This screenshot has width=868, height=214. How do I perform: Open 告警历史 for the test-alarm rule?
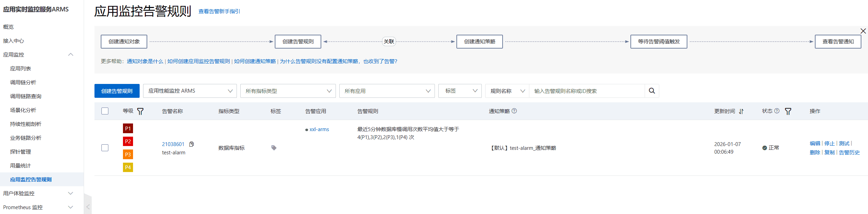point(849,153)
